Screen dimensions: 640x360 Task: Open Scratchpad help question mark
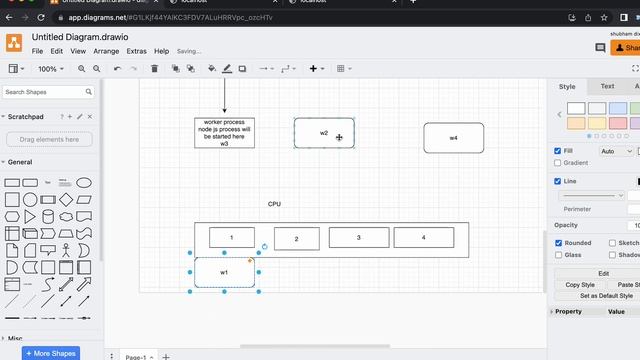point(62,117)
